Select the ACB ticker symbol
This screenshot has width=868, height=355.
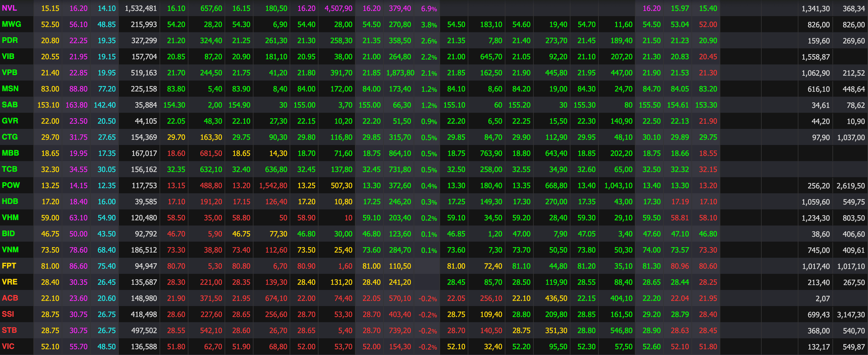pos(10,298)
